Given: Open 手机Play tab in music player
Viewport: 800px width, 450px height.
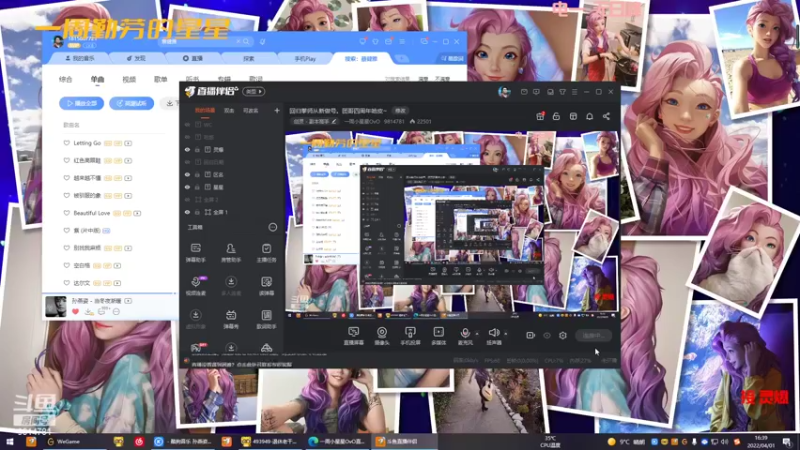Looking at the screenshot, I should 305,59.
